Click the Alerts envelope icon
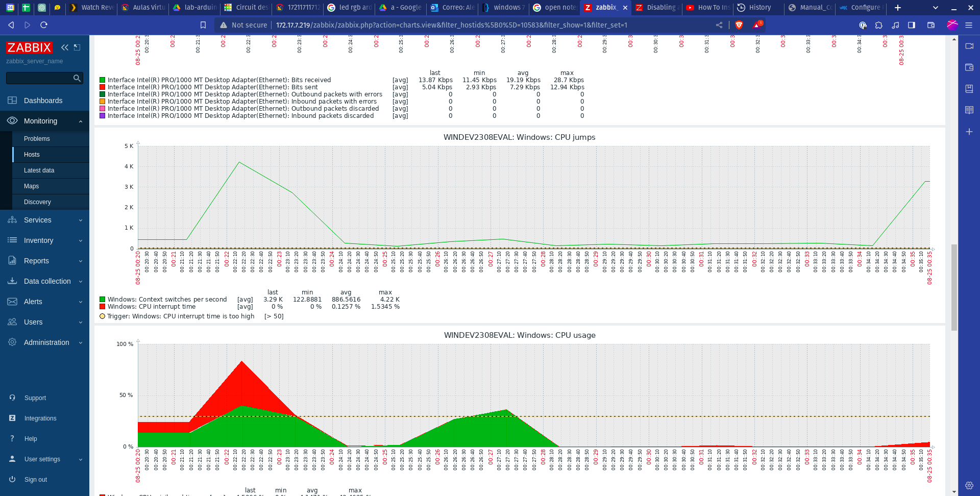This screenshot has width=980, height=496. [12, 302]
